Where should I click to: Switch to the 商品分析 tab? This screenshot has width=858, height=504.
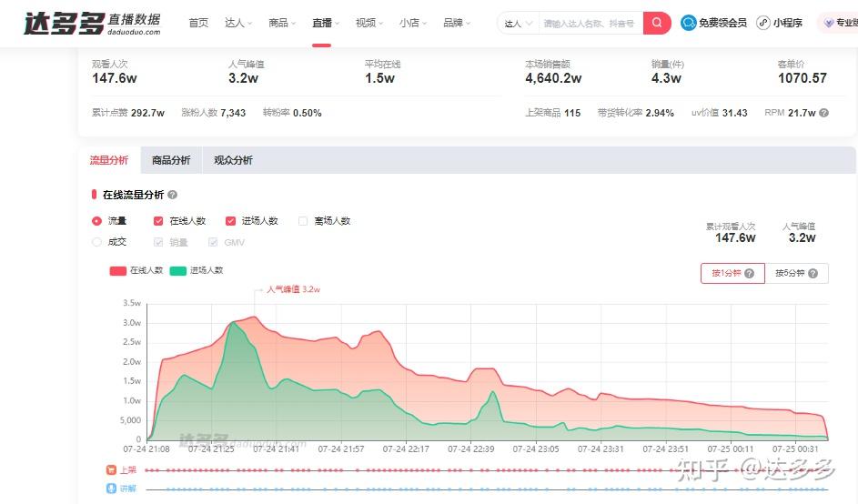(x=171, y=160)
